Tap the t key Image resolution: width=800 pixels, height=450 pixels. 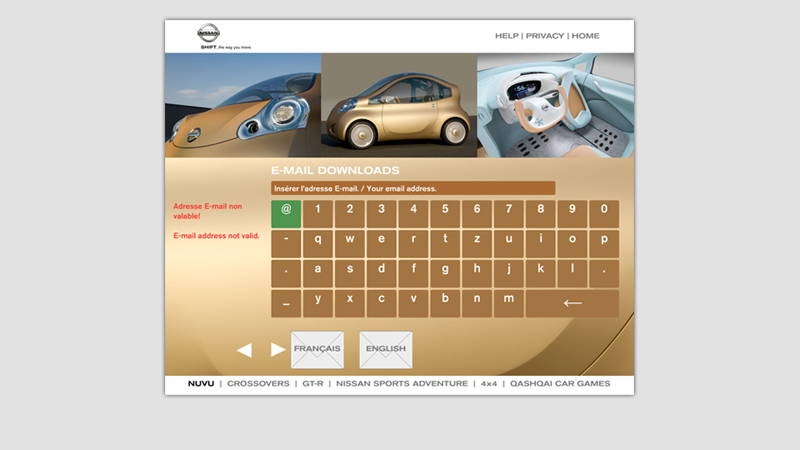point(445,244)
